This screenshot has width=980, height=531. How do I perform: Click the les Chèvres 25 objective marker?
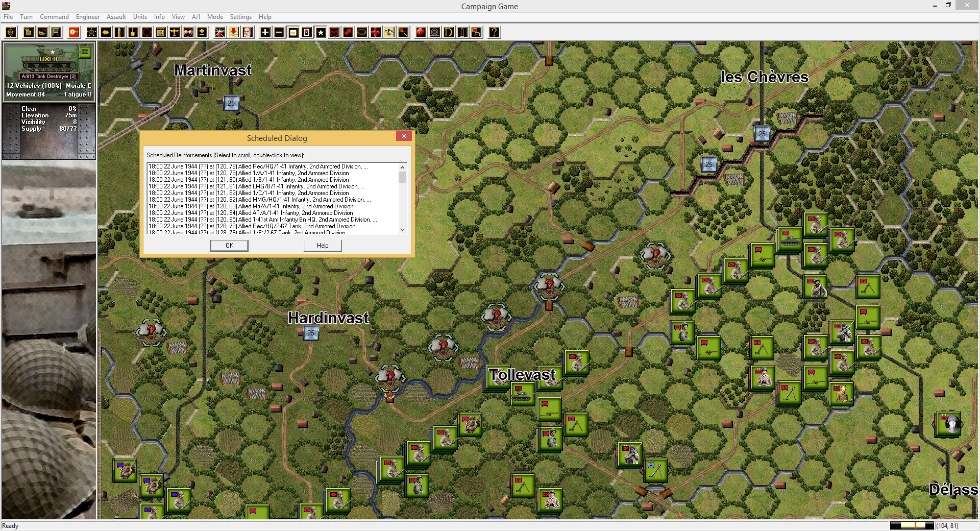tap(762, 134)
